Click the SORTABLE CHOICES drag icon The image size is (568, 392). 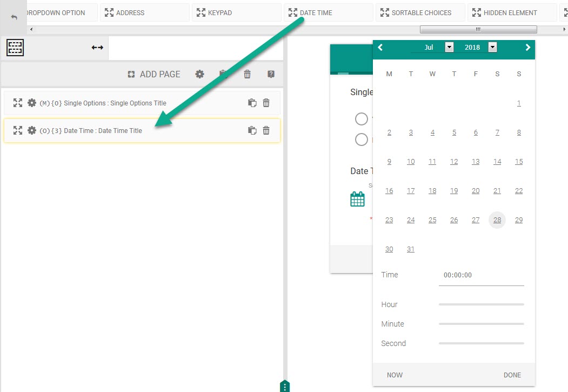point(385,12)
